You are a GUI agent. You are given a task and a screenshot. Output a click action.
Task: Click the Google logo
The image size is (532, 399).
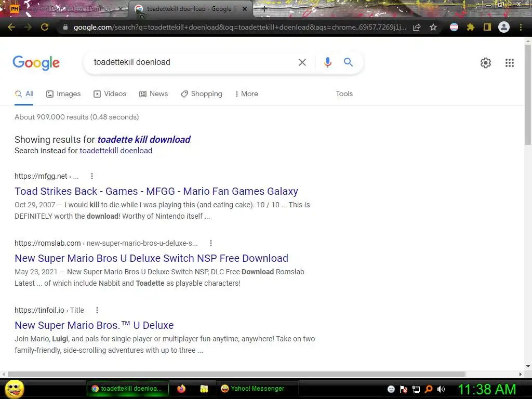[x=36, y=63]
